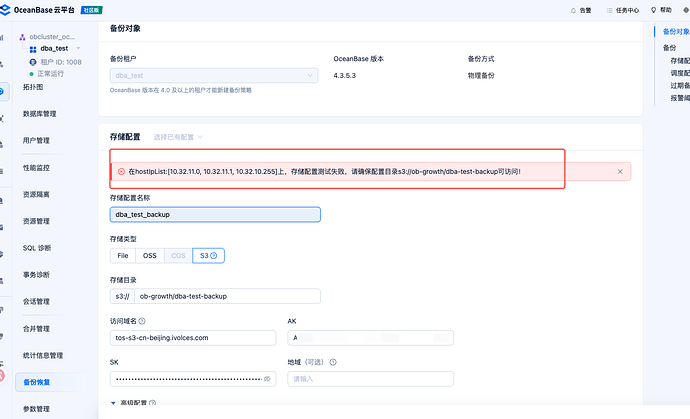Jump to 过期备份 anchor on right
Screen dimensions: 690x419
pyautogui.click(x=680, y=85)
